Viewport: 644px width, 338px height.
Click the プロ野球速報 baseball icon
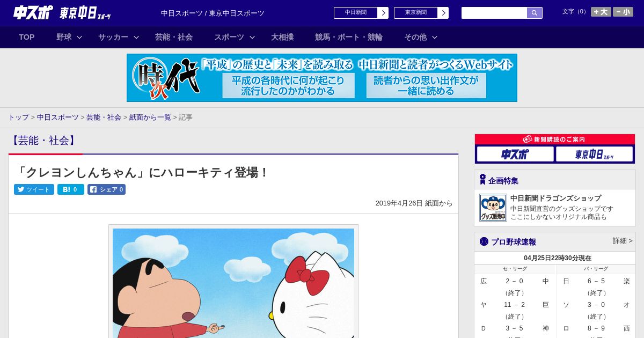484,241
